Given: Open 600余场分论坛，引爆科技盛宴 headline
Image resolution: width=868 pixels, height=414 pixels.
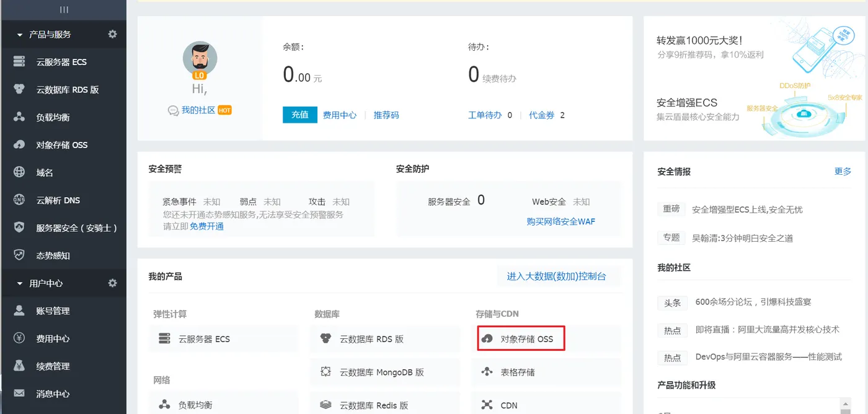Looking at the screenshot, I should click(753, 302).
